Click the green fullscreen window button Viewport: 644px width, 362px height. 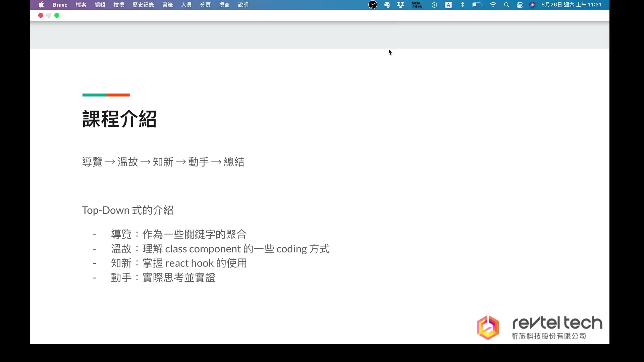point(57,15)
